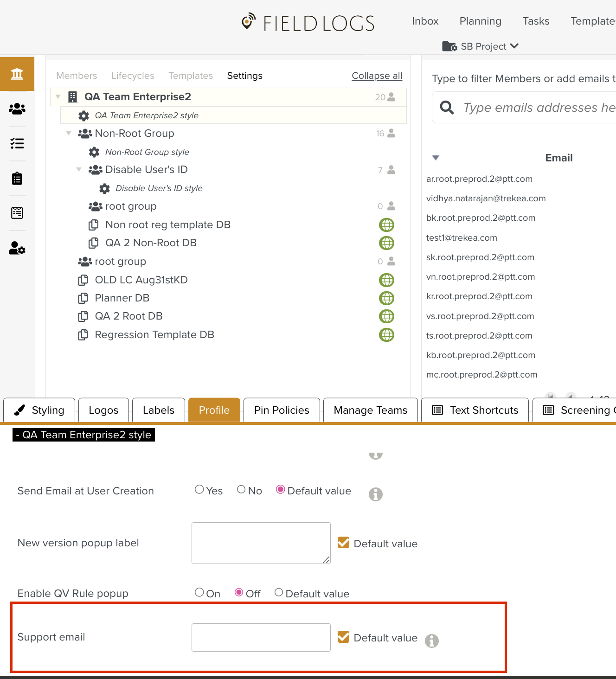Open Planning in the top navigation

pos(480,21)
